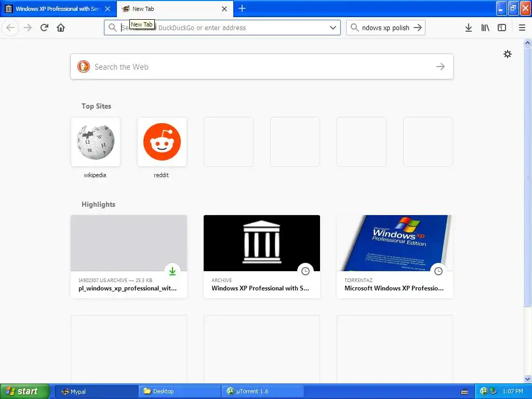The width and height of the screenshot is (532, 399).
Task: Click the 'ndows xp polish' search field
Action: point(386,28)
